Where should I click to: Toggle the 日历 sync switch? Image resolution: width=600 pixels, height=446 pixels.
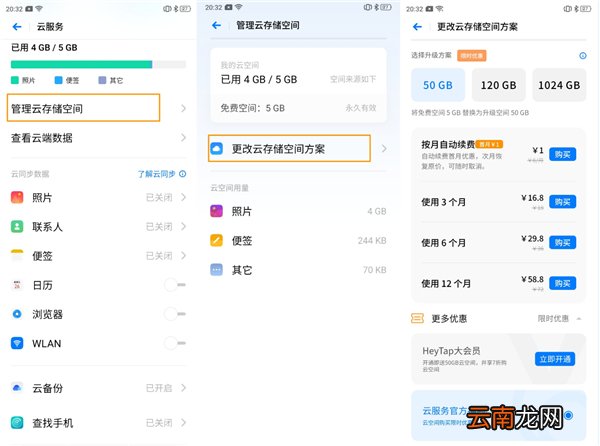click(175, 285)
